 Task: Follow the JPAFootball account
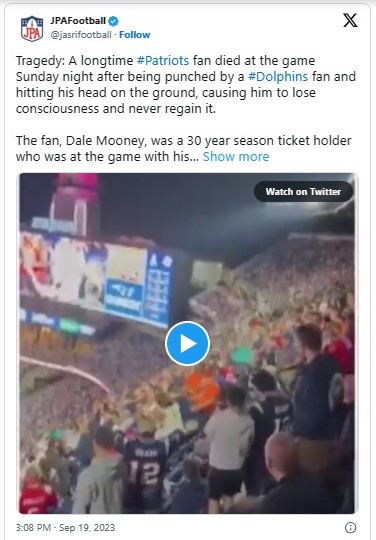[x=135, y=35]
